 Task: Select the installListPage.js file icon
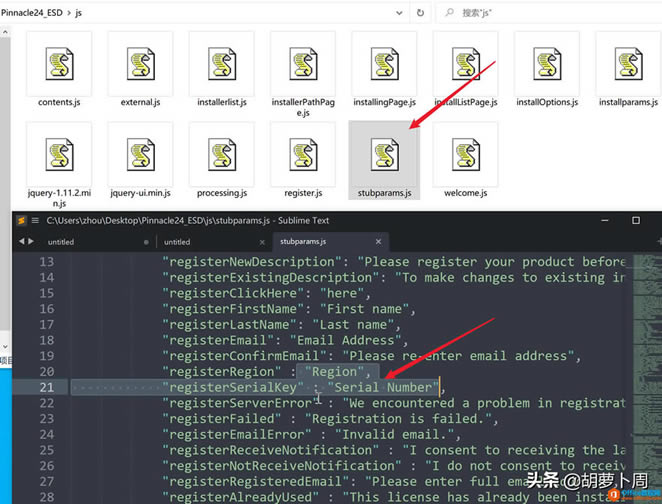pos(466,64)
